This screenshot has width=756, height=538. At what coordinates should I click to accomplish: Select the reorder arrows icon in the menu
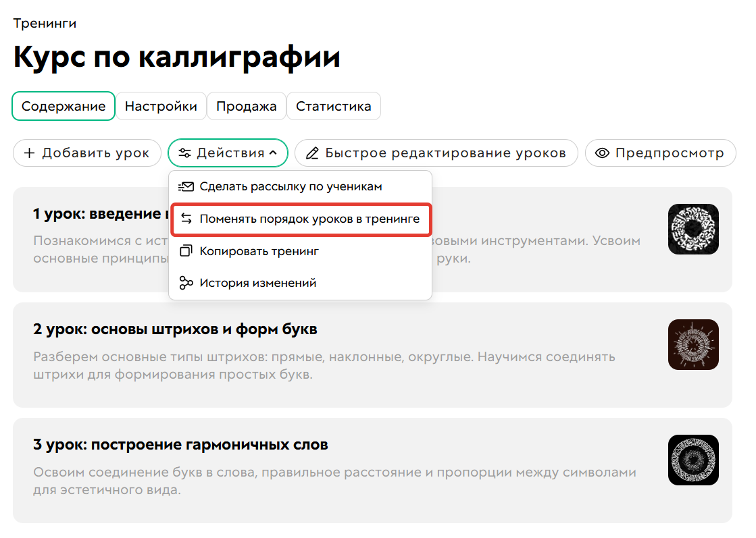tap(187, 219)
